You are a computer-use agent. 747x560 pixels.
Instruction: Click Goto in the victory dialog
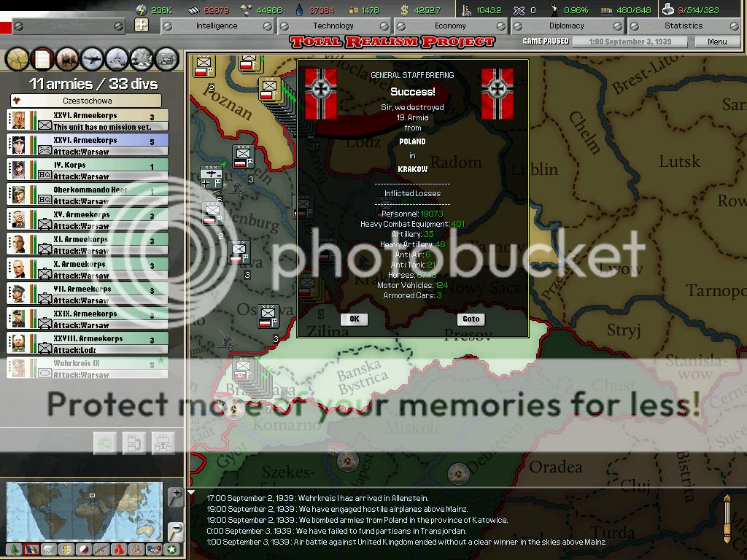pyautogui.click(x=471, y=319)
